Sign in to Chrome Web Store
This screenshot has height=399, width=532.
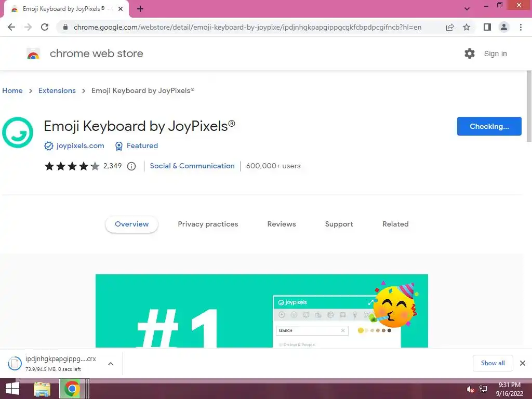495,54
